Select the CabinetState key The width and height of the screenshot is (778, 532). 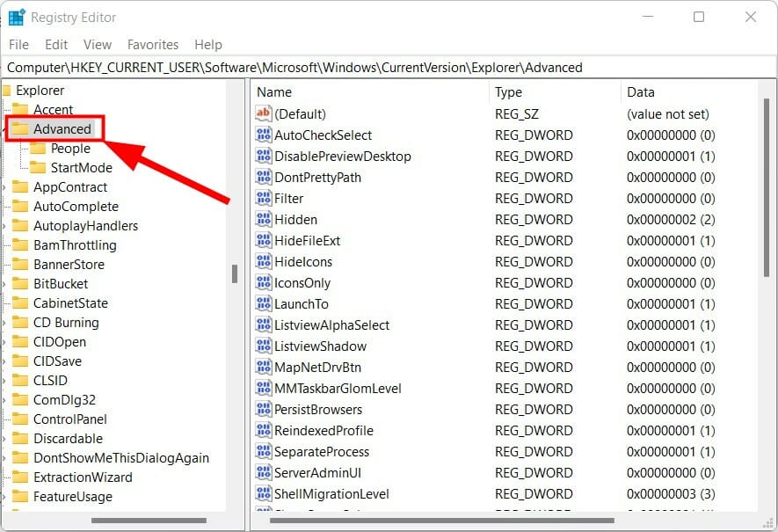[x=70, y=303]
